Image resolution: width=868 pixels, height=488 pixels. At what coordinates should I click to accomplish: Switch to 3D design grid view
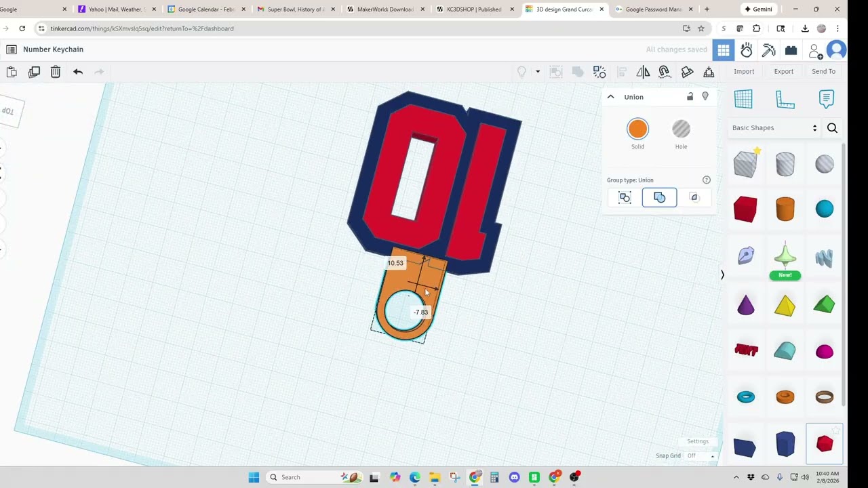[x=724, y=50]
